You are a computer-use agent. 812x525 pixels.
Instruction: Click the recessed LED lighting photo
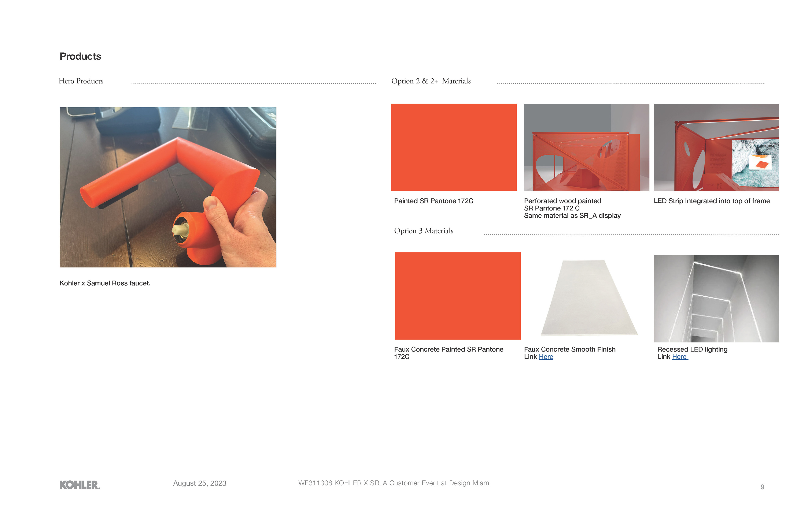[x=716, y=299]
